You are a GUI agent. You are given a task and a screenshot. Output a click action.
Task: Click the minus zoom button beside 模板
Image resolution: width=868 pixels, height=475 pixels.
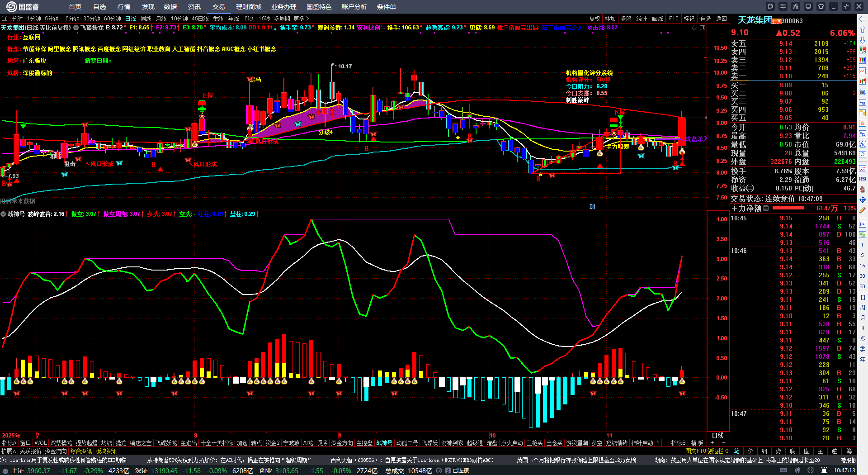coord(723,443)
